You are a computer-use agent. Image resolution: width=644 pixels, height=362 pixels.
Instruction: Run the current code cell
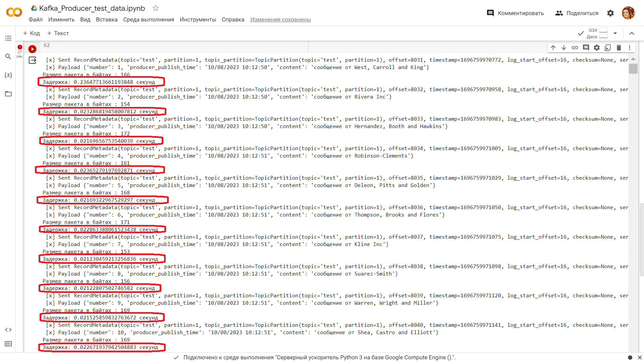point(32,49)
